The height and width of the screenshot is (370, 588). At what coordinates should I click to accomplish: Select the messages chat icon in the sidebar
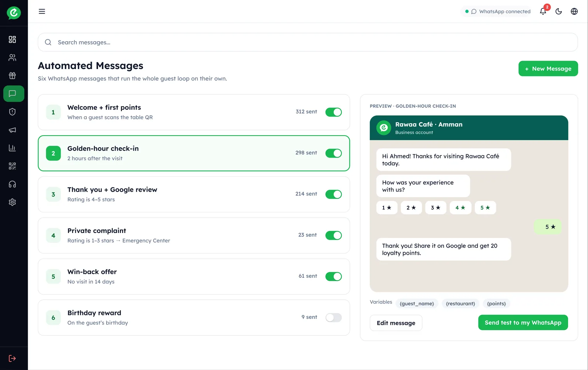[14, 94]
